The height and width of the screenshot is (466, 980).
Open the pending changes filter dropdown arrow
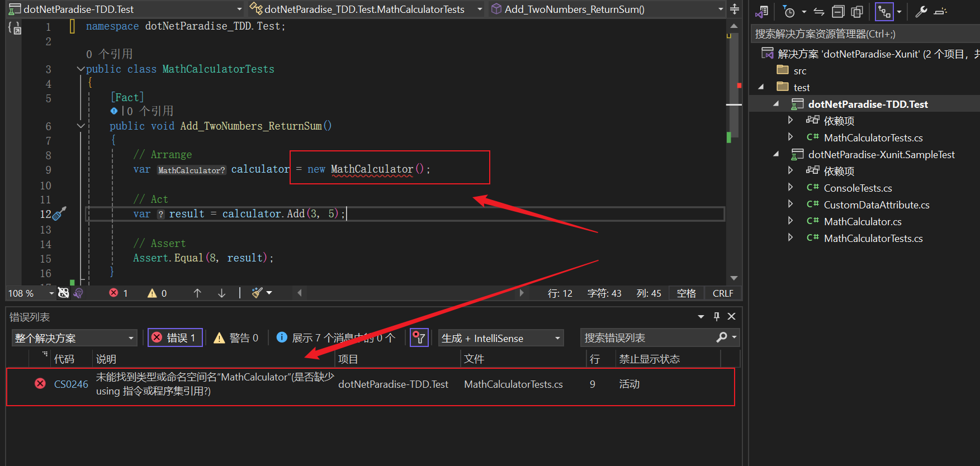coord(804,12)
